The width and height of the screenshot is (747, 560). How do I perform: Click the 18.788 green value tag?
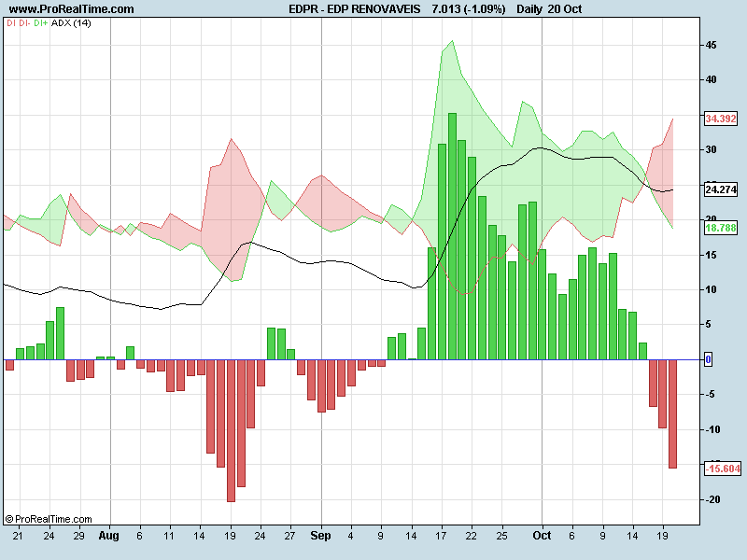(x=721, y=228)
